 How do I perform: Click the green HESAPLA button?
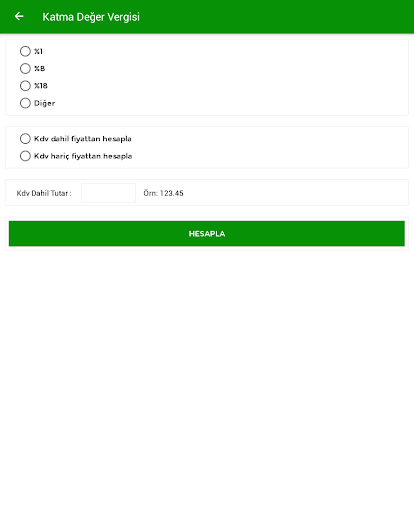pyautogui.click(x=207, y=234)
